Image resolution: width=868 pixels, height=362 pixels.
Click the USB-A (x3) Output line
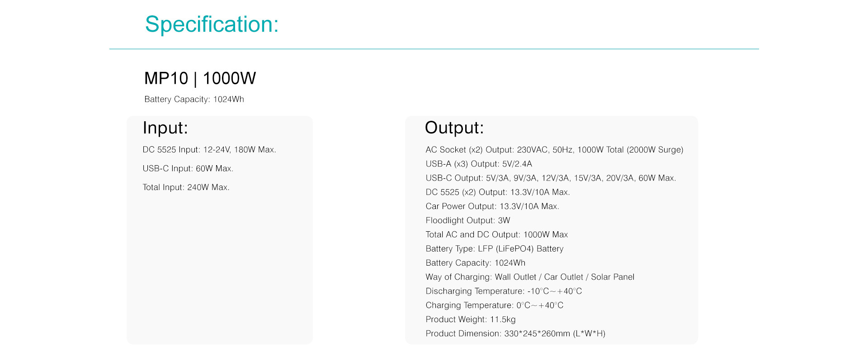[x=479, y=164]
